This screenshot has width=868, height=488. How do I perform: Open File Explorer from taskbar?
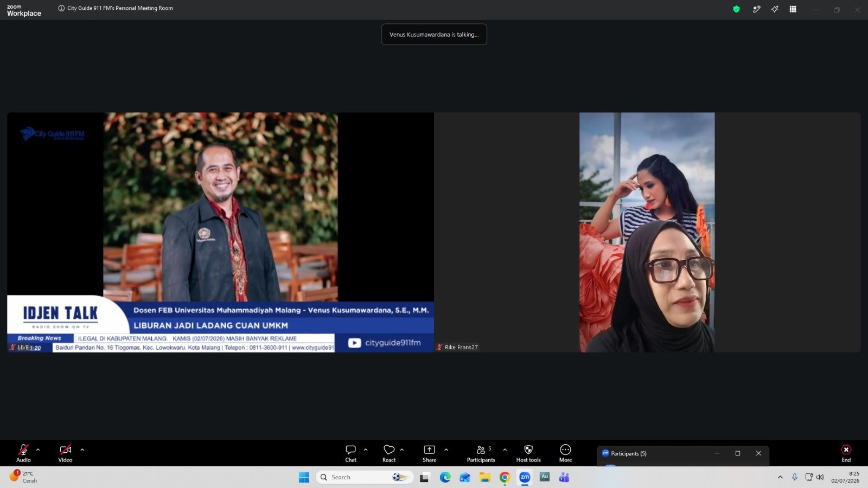pyautogui.click(x=484, y=477)
